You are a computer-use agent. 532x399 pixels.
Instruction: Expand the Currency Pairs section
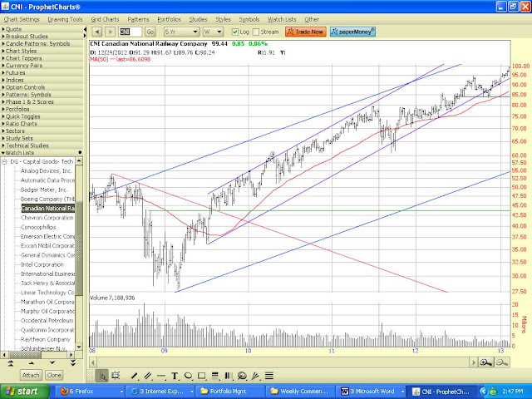click(x=42, y=66)
